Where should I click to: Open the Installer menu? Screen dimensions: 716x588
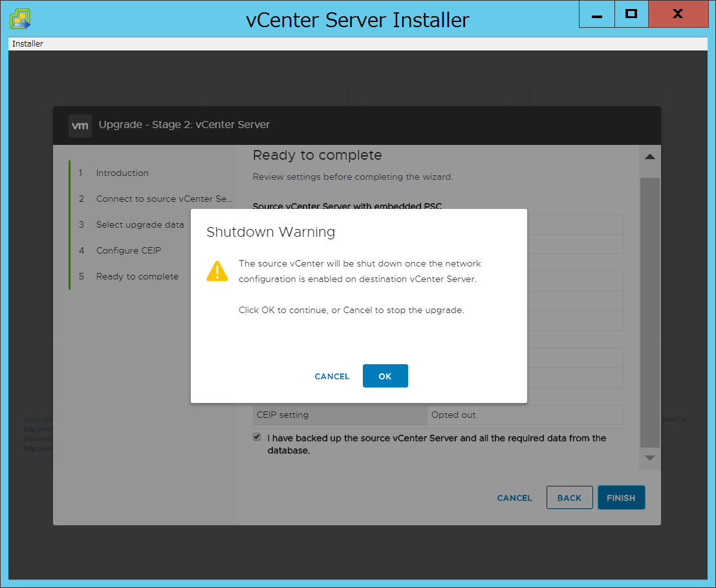27,44
